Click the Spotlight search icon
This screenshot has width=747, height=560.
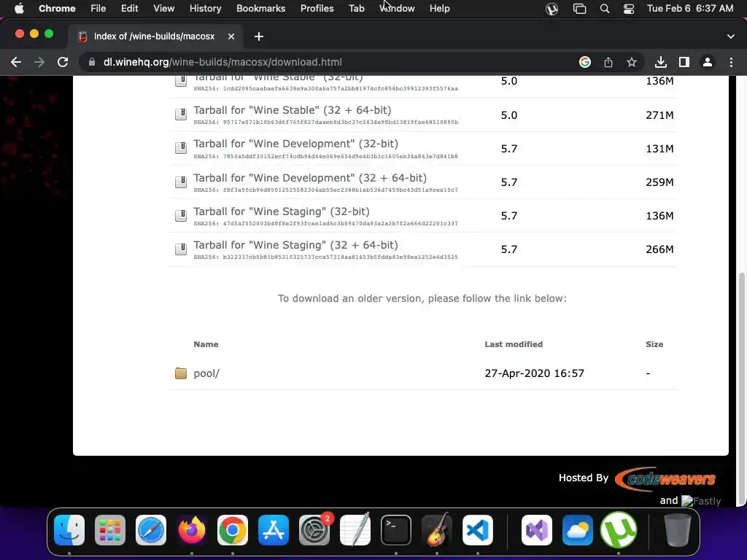point(605,9)
